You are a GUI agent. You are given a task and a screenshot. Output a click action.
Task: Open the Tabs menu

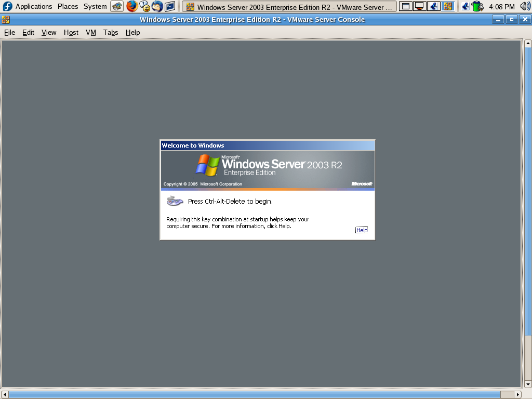pos(111,32)
